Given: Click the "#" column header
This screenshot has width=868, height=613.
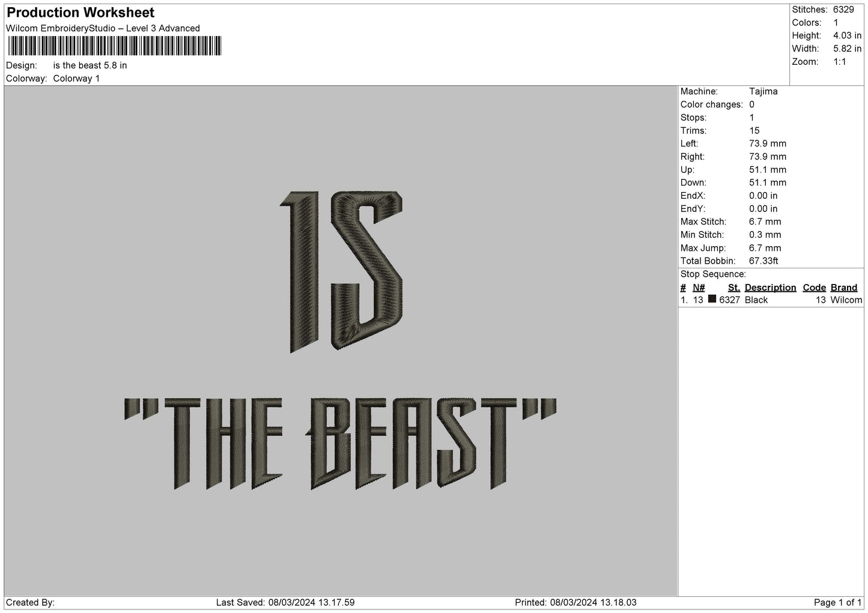Looking at the screenshot, I should 683,288.
